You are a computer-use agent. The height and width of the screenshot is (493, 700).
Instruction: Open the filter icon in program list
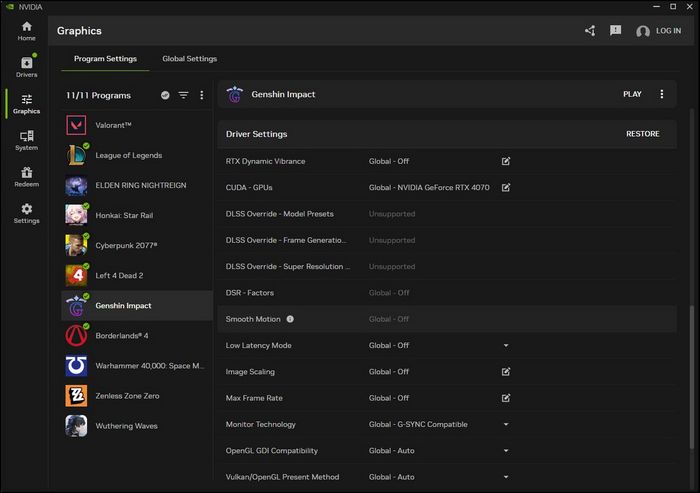pyautogui.click(x=183, y=95)
